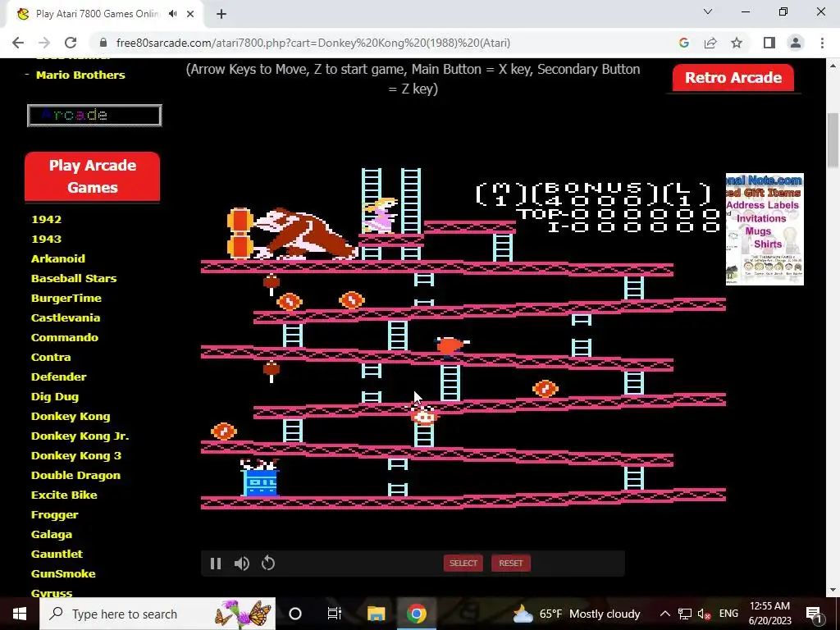Open the Dig Dug link
This screenshot has height=630, width=840.
pos(55,396)
